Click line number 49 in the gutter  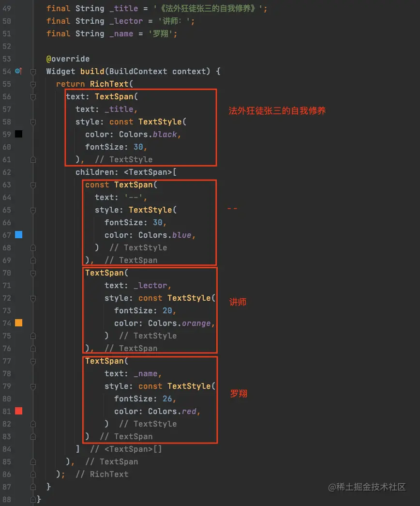click(7, 8)
